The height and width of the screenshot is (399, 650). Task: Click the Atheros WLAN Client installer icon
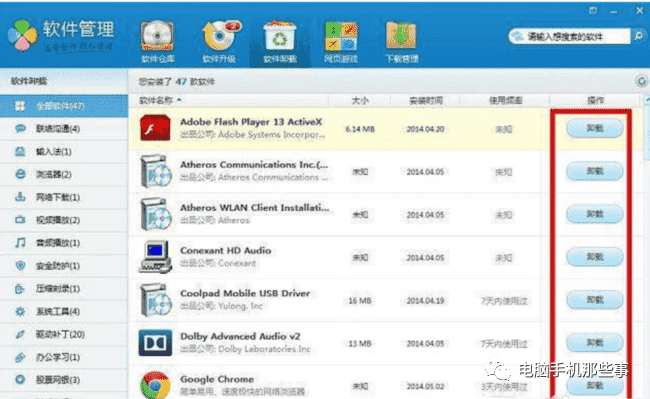pyautogui.click(x=155, y=214)
